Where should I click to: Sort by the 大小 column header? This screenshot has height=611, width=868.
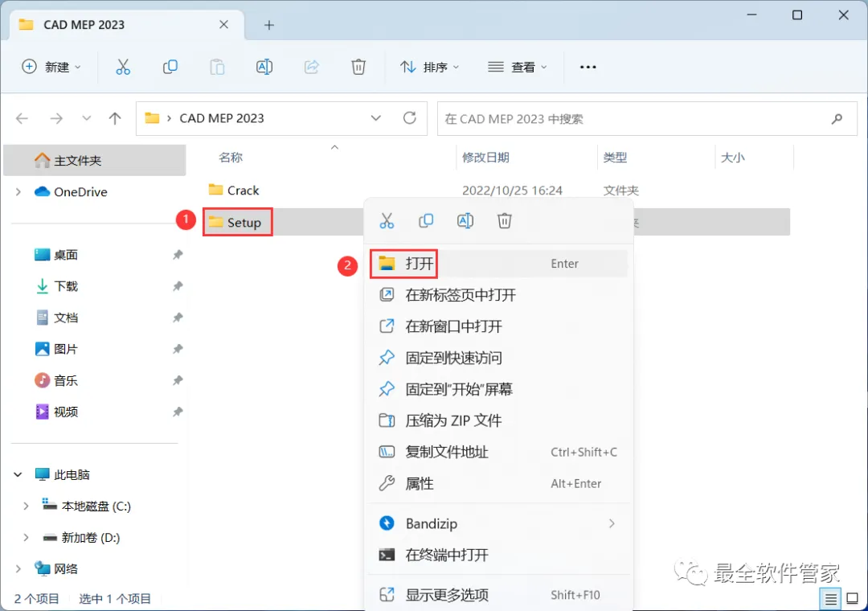[733, 158]
